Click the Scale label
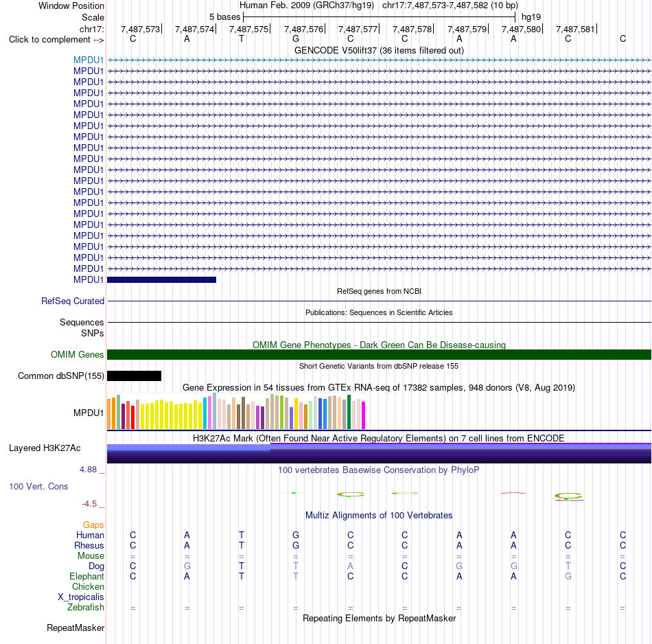652x644 pixels. [x=93, y=17]
